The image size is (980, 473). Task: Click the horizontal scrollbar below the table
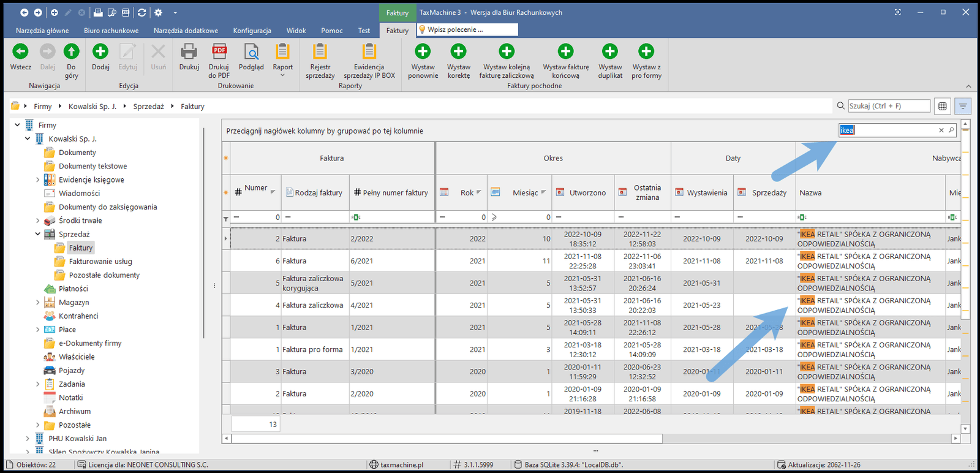click(x=447, y=439)
